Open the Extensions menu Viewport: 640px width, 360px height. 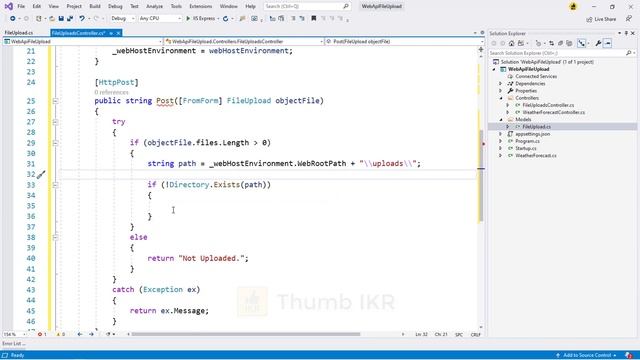(200, 7)
